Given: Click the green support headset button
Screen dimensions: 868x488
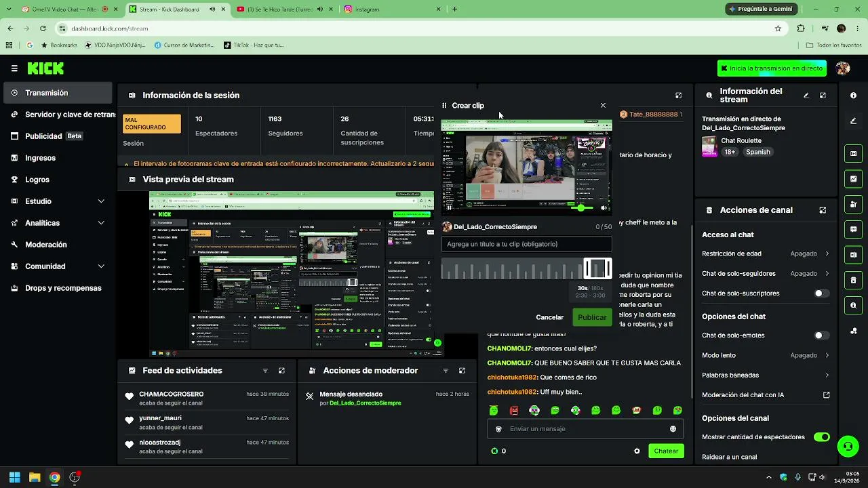Looking at the screenshot, I should 847,446.
